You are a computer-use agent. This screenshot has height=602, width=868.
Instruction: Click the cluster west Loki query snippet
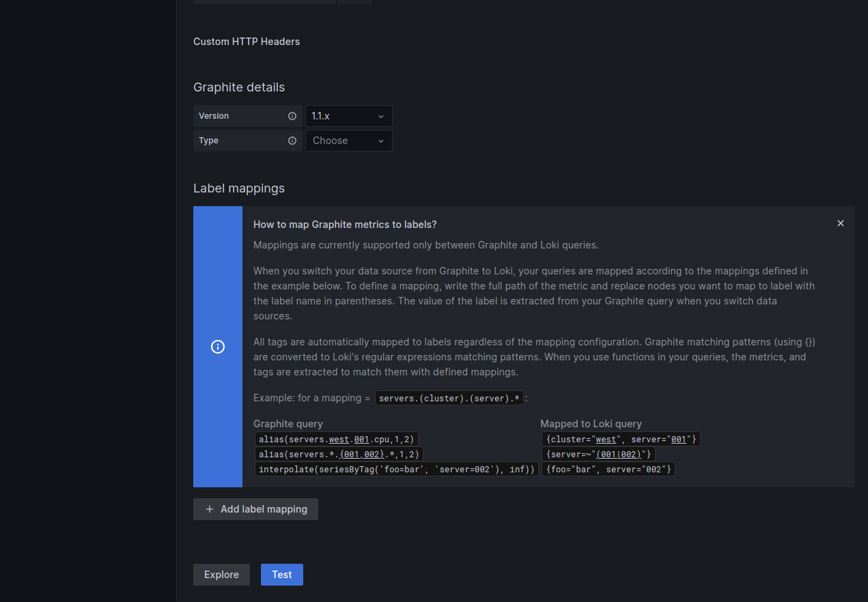[621, 439]
